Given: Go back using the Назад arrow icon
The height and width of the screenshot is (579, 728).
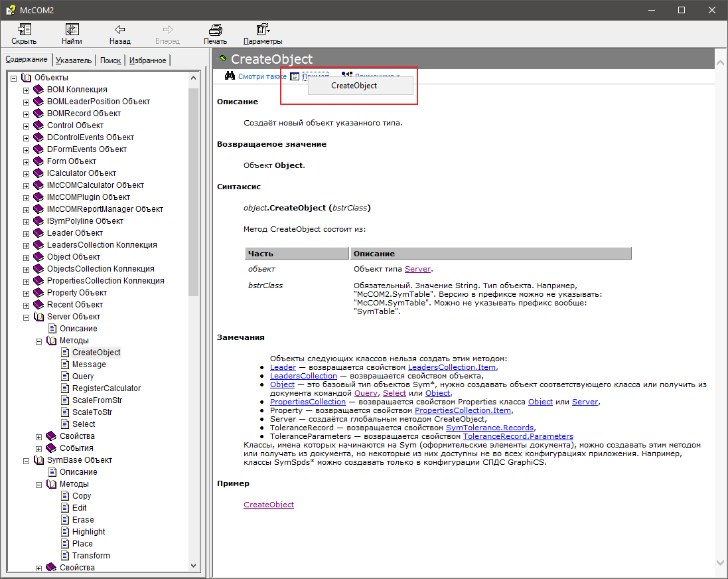Looking at the screenshot, I should 119,30.
